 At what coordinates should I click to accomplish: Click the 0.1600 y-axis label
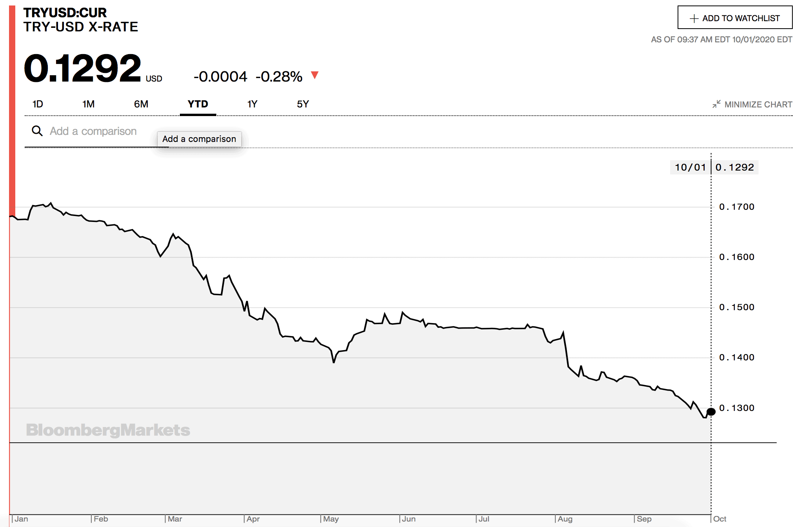(x=737, y=257)
